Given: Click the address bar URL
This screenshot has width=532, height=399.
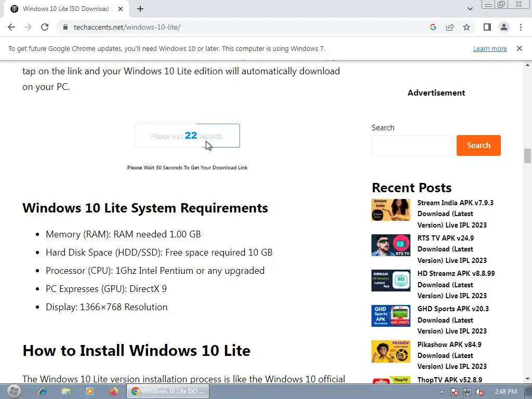Looking at the screenshot, I should click(127, 27).
